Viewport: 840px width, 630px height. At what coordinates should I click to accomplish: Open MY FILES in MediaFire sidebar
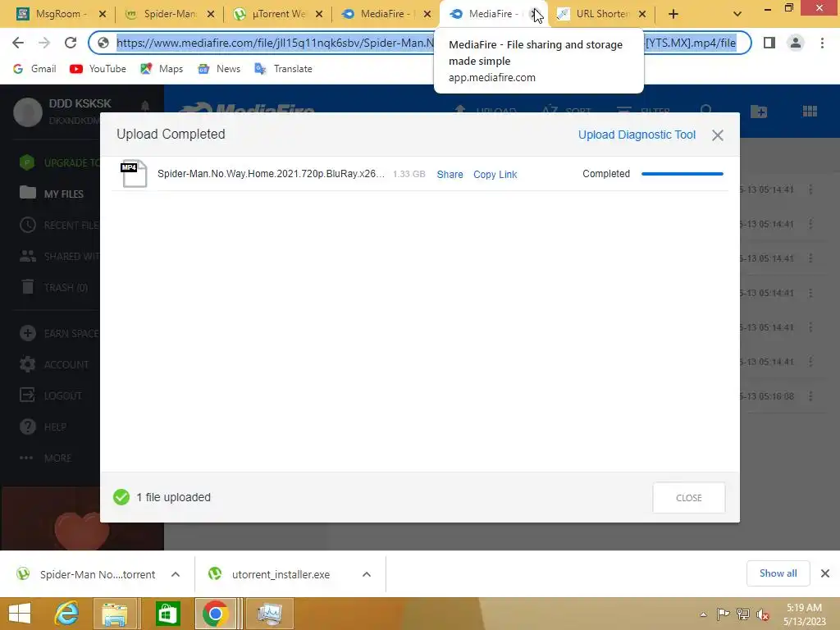(x=52, y=194)
